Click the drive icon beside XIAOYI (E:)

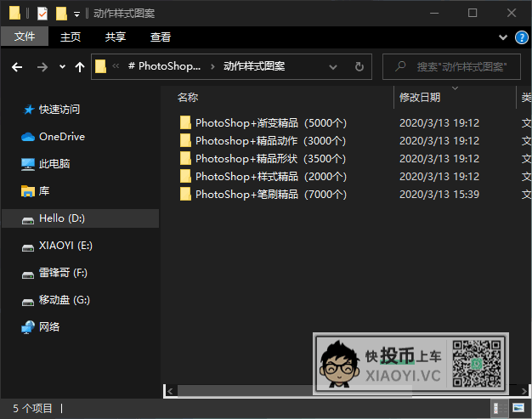(x=28, y=247)
